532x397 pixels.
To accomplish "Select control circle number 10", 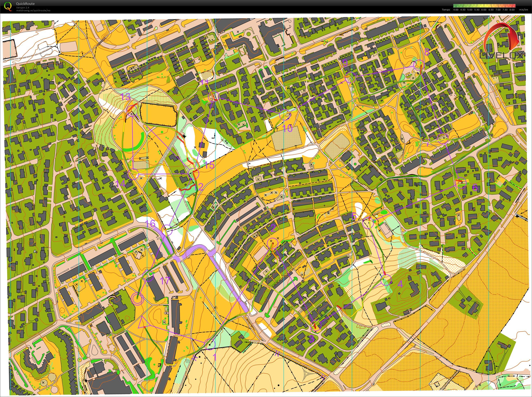I will point(285,115).
